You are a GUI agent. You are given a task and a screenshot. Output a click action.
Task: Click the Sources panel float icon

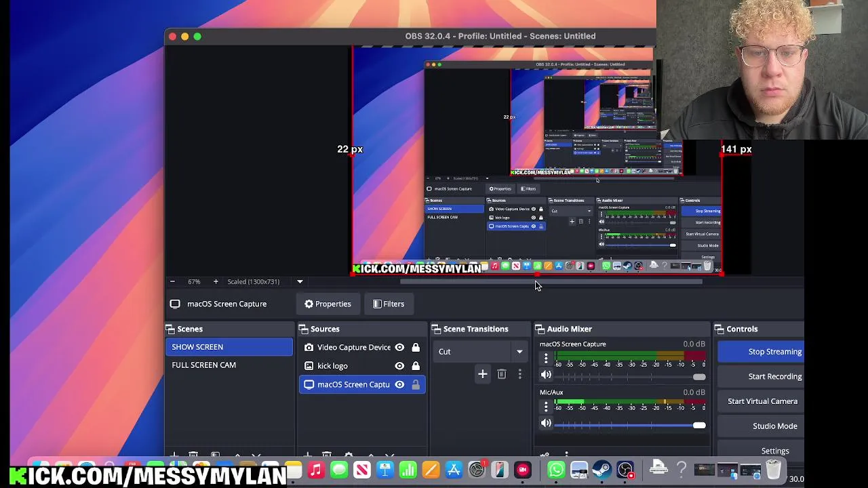pyautogui.click(x=304, y=329)
